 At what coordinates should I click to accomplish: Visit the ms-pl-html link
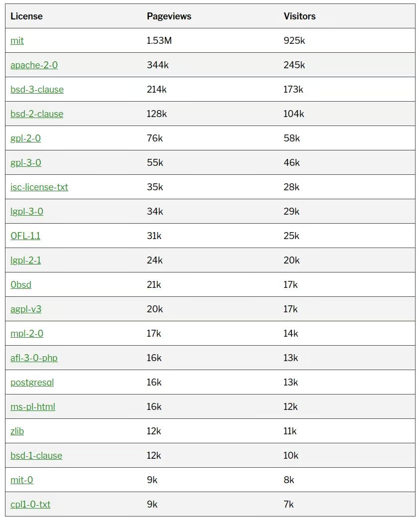pos(33,407)
